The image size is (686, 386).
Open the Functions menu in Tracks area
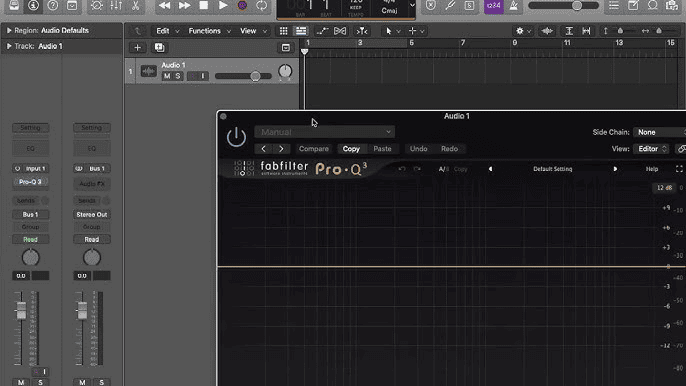point(209,31)
